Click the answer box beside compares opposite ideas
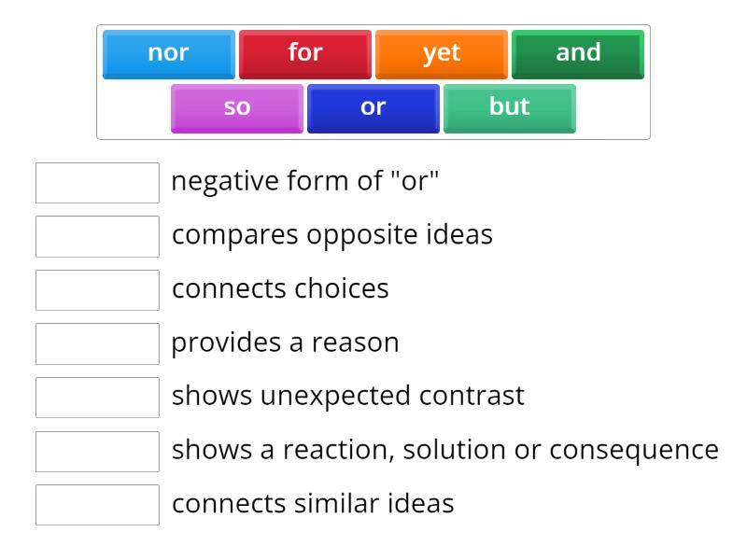747x560 pixels. coord(97,236)
